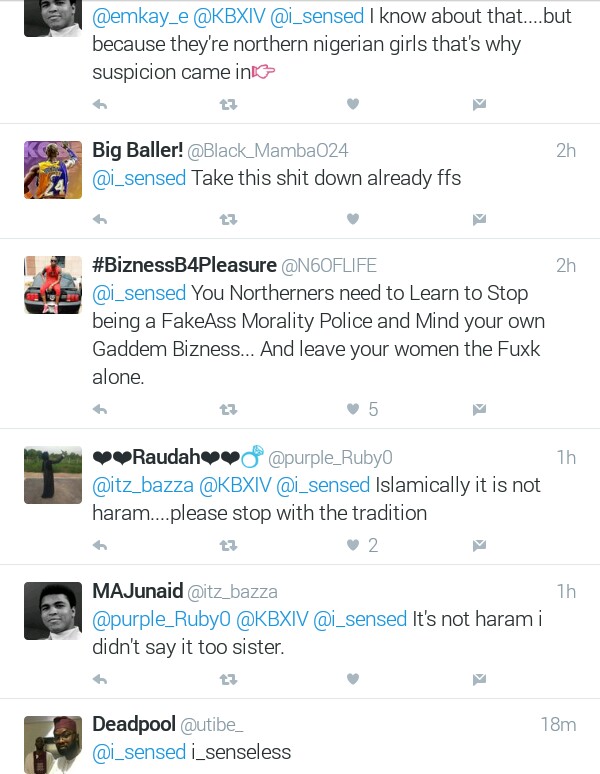Retweet MAJunaid's 'It's not haram' tweet

click(228, 680)
